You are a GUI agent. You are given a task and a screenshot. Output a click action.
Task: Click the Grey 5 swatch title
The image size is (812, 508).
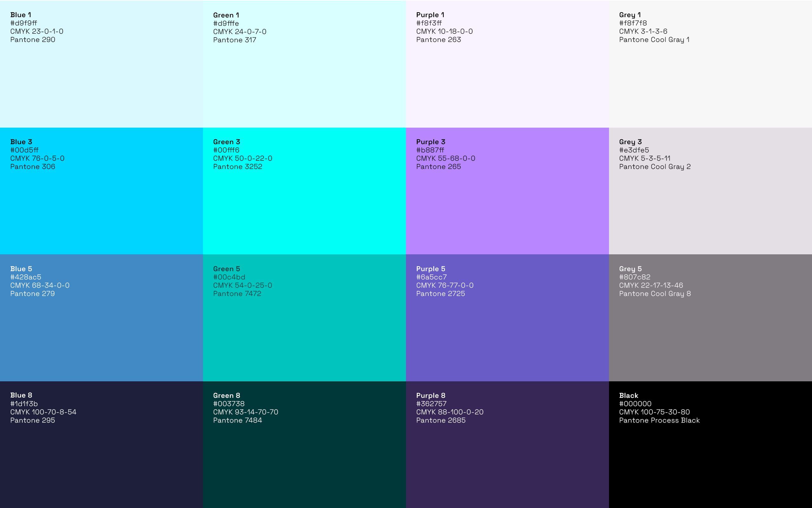[x=630, y=269]
